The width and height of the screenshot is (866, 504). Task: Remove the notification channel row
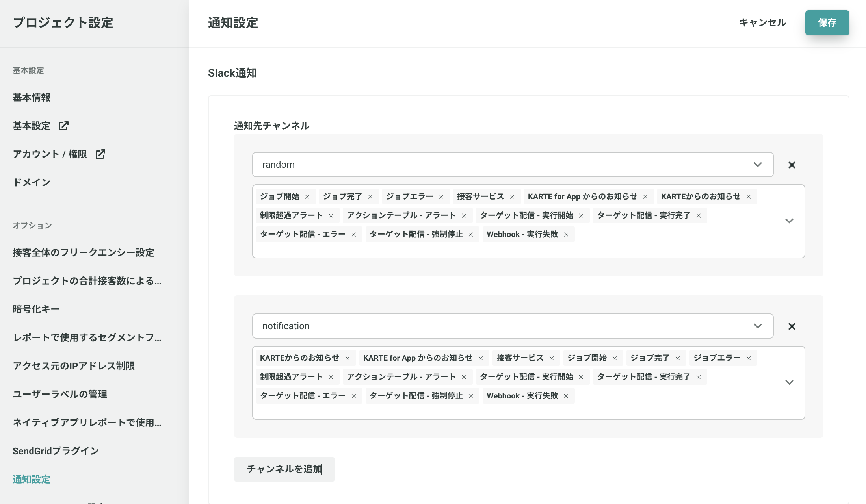coord(792,326)
